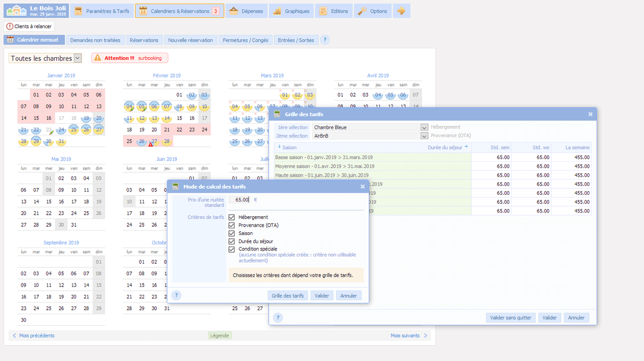Expand the Toutes les chambres dropdown
The width and height of the screenshot is (644, 361).
click(78, 58)
